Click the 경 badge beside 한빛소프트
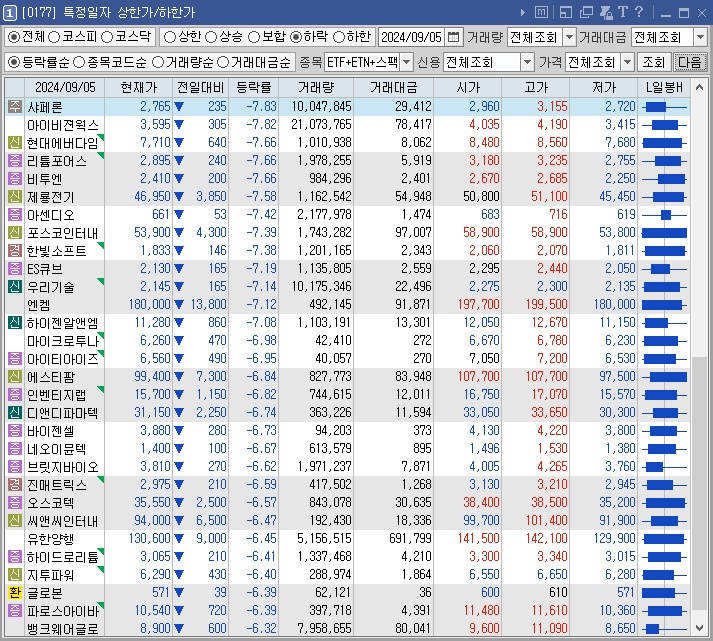 tap(15, 251)
